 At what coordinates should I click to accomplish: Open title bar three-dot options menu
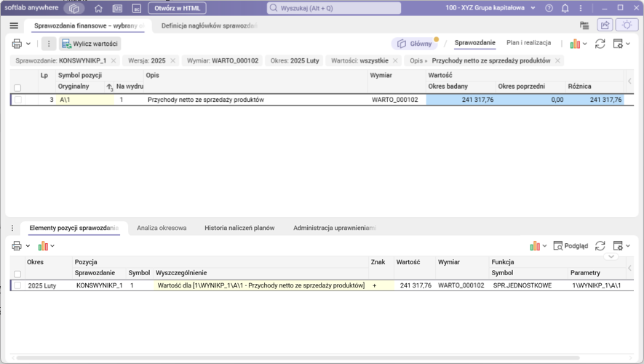tap(581, 8)
